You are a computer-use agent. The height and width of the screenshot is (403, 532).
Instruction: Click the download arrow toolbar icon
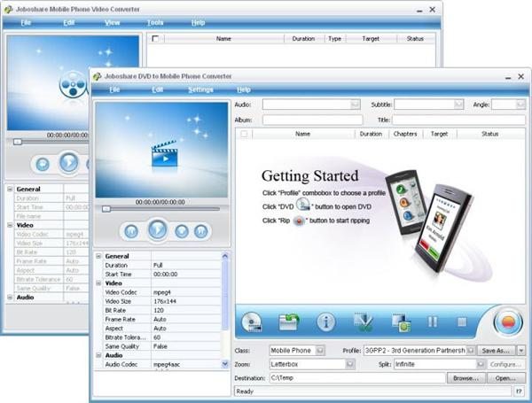(363, 322)
